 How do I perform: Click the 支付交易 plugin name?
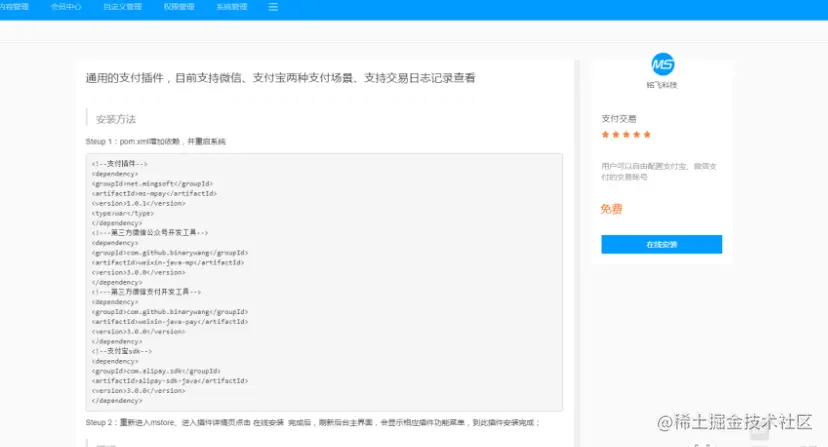(619, 118)
